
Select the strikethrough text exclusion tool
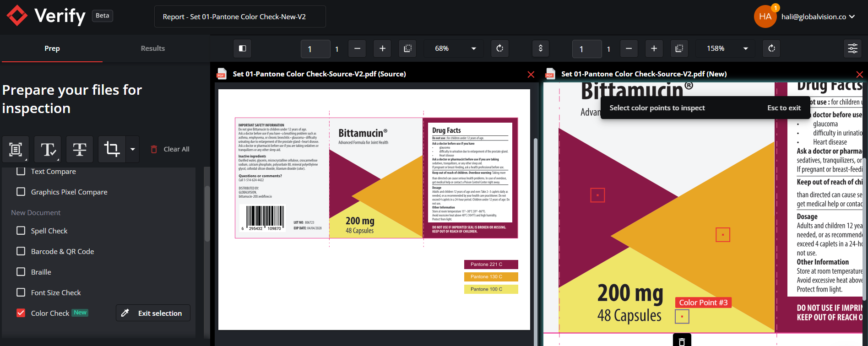click(80, 149)
